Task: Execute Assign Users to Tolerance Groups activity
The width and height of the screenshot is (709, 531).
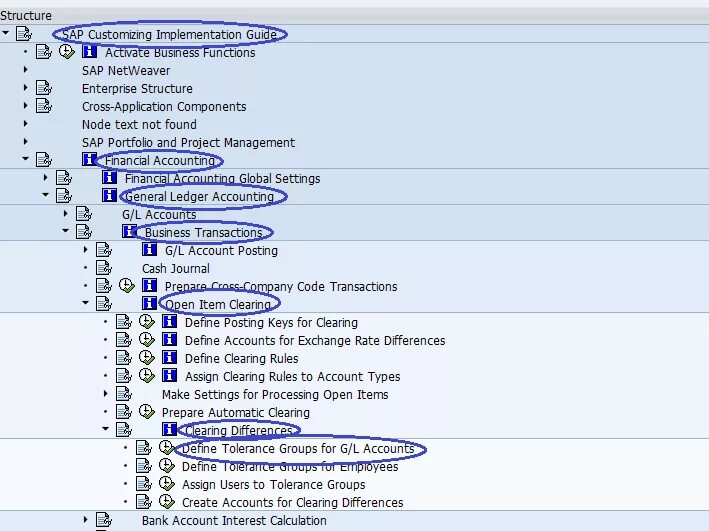Action: tap(166, 484)
